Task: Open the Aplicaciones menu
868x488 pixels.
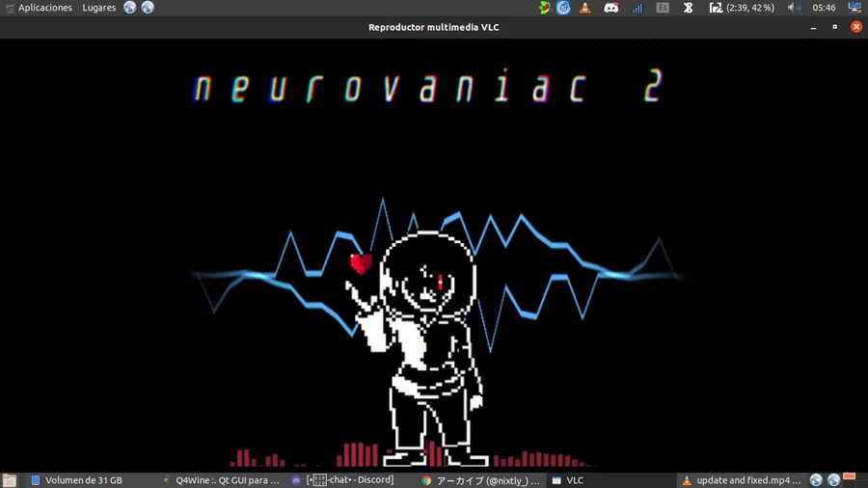Action: point(39,8)
